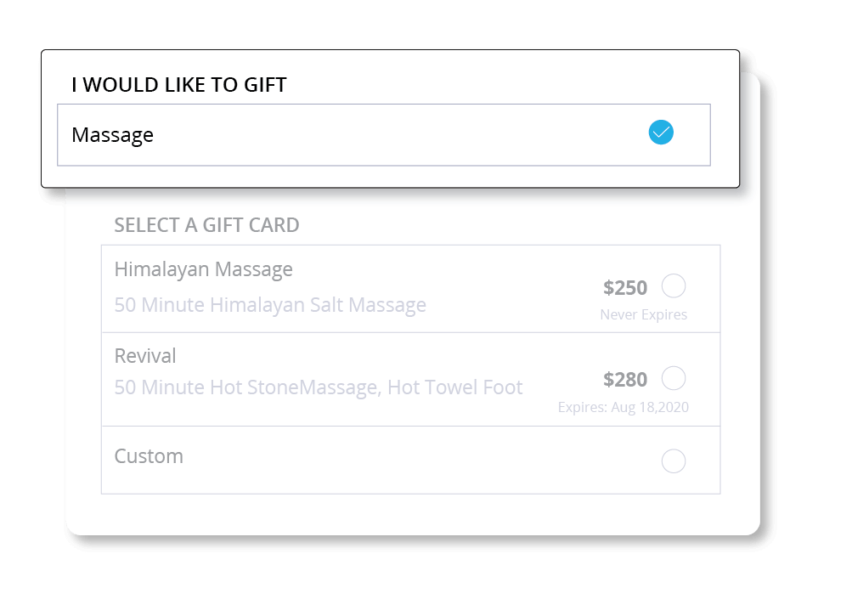
Task: Click the Himalayan Massage title text
Action: coord(204,269)
